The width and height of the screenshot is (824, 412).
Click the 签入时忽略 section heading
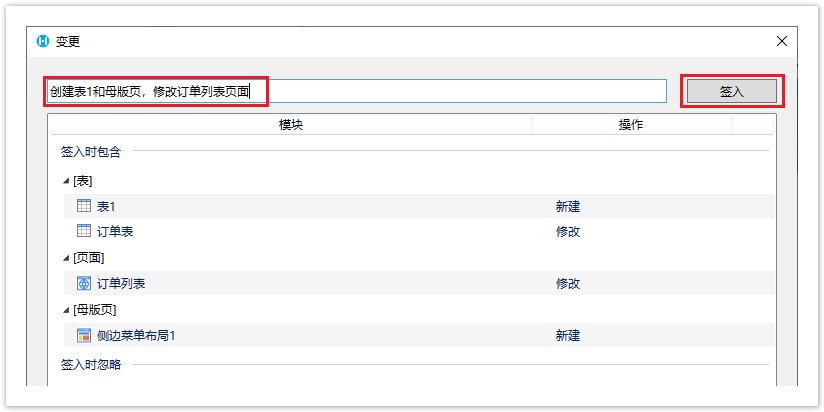91,364
